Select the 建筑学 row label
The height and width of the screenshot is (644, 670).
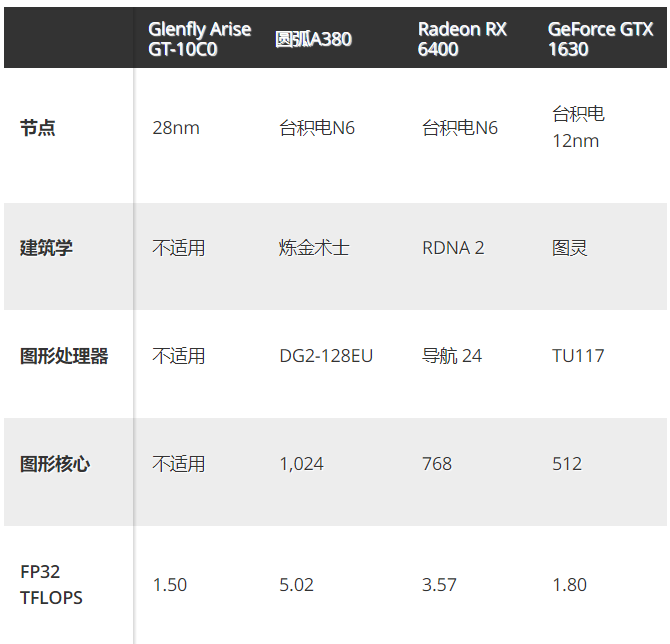(46, 248)
